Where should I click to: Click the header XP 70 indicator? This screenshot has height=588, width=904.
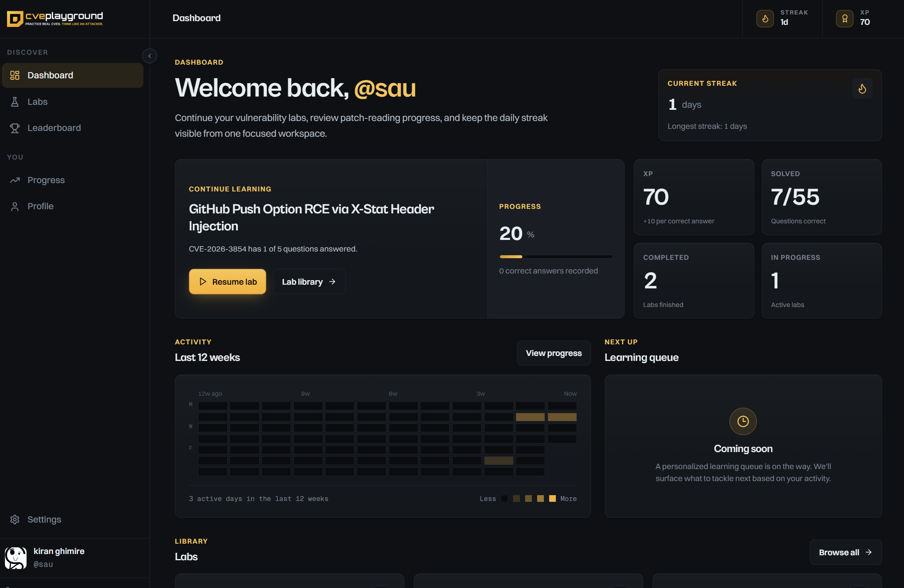click(854, 19)
